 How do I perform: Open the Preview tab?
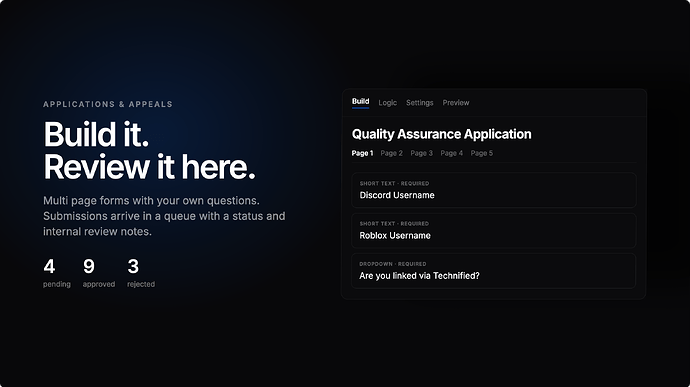point(455,103)
